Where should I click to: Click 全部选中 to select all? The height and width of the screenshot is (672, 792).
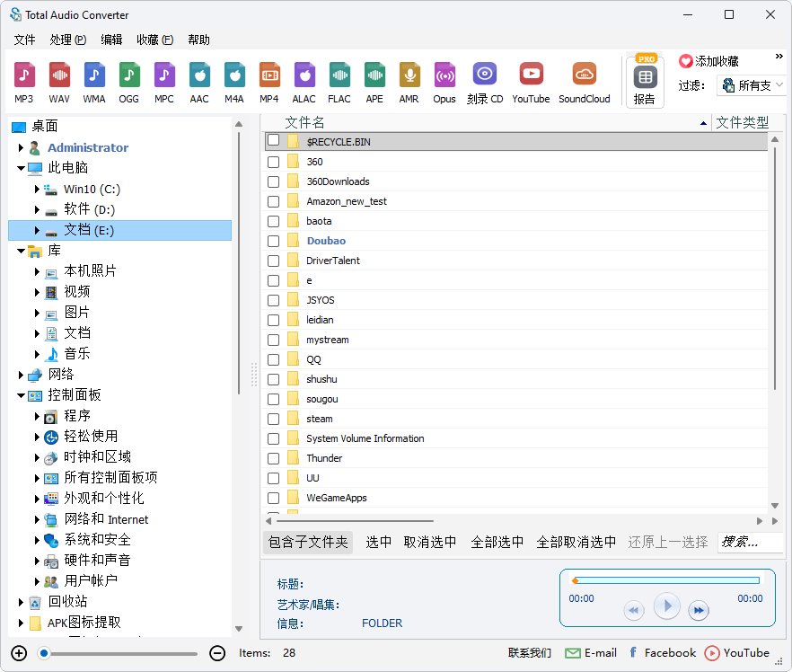pyautogui.click(x=497, y=542)
